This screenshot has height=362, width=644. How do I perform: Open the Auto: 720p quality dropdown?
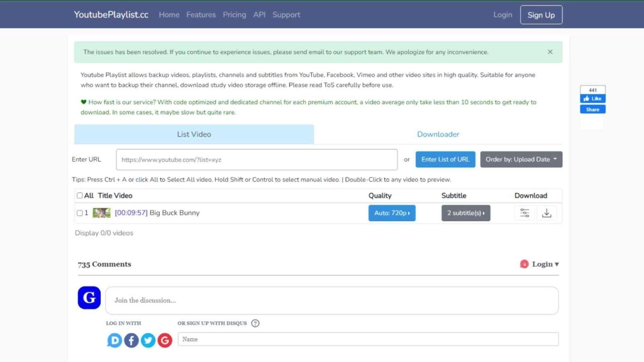coord(392,213)
